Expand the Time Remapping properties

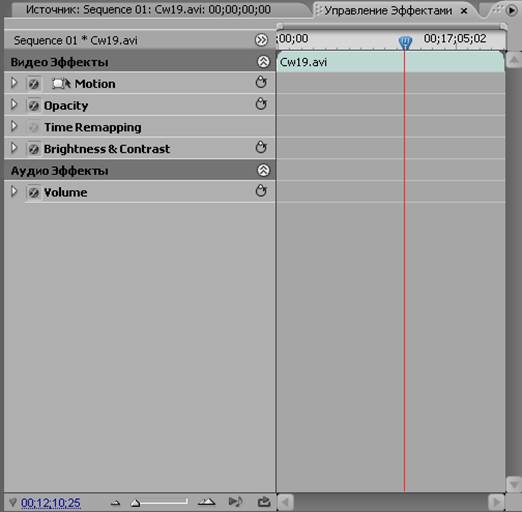click(x=14, y=126)
